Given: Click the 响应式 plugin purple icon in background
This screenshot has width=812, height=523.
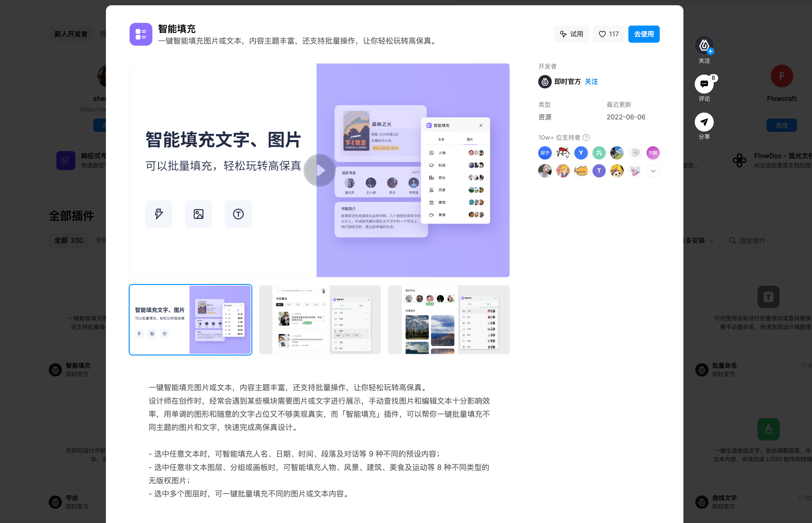Looking at the screenshot, I should point(66,160).
